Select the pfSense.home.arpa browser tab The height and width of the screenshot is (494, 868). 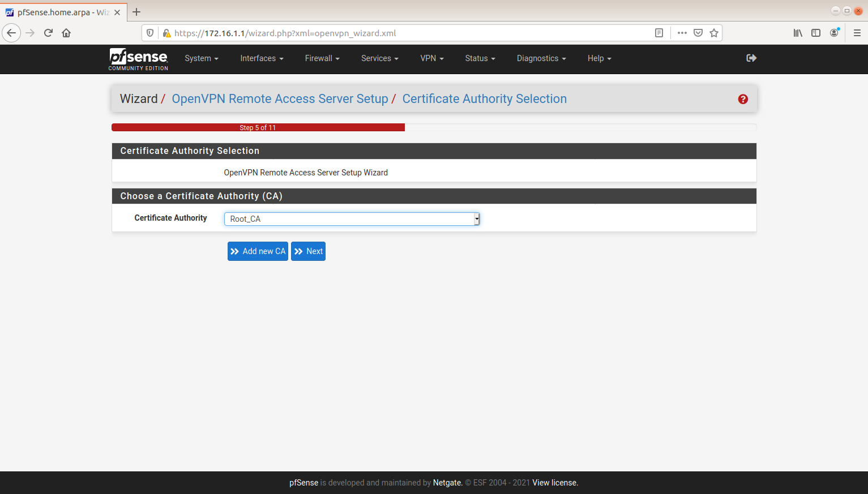point(63,12)
